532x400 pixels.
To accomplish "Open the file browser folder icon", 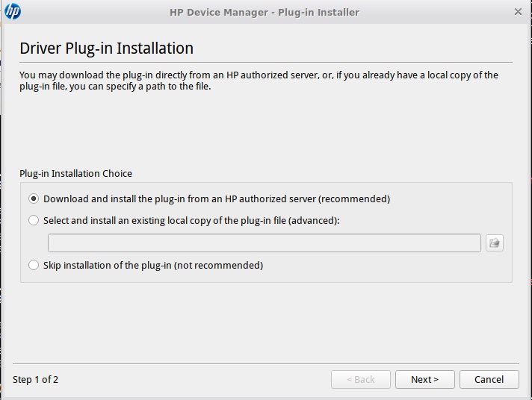I will [494, 243].
